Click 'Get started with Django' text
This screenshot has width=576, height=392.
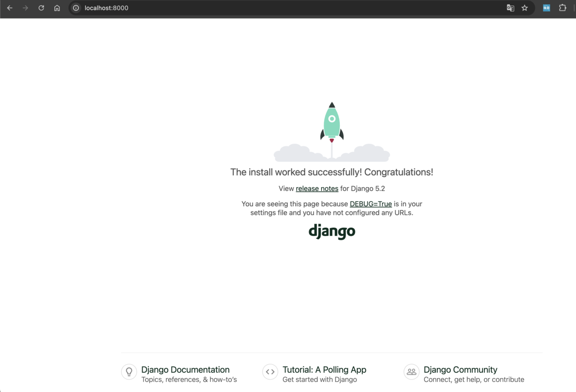(x=320, y=380)
